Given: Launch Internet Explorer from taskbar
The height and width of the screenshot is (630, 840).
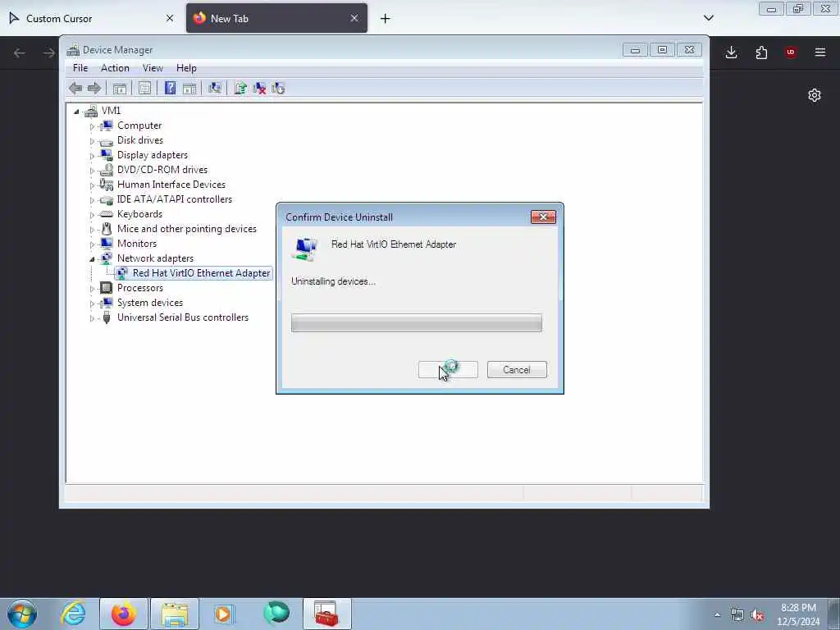Looking at the screenshot, I should click(x=73, y=614).
